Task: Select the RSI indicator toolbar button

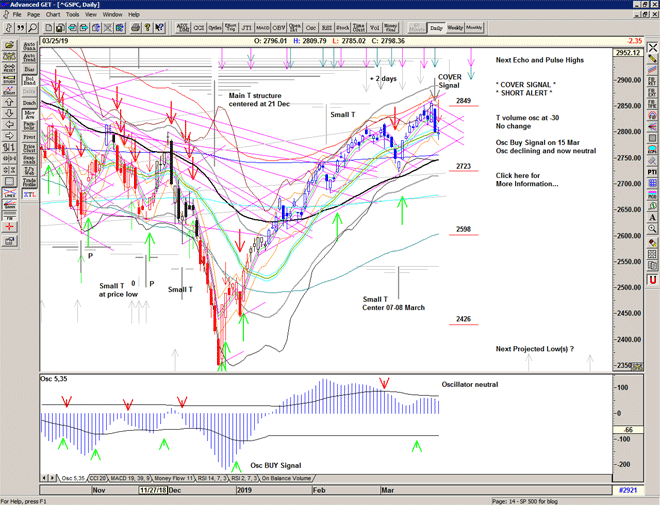Action: tap(327, 28)
